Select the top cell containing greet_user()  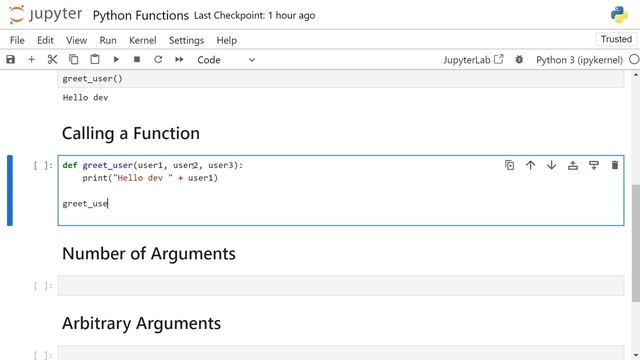341,79
